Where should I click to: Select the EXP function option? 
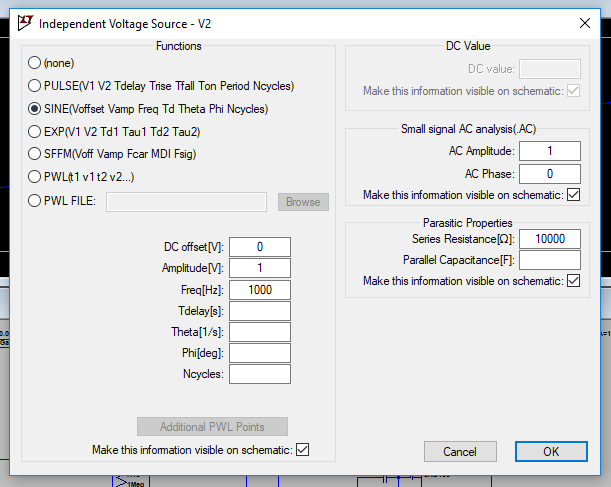coord(35,132)
